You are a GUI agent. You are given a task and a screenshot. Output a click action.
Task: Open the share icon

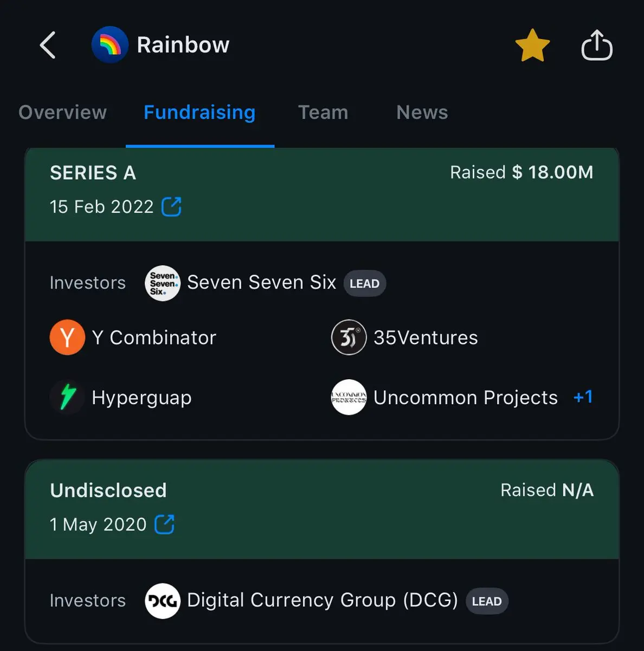(597, 45)
